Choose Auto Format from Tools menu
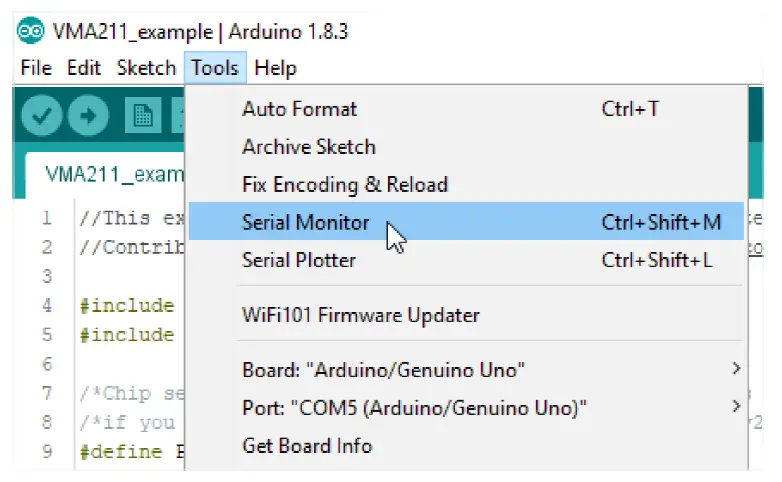This screenshot has width=782, height=482. tap(299, 109)
